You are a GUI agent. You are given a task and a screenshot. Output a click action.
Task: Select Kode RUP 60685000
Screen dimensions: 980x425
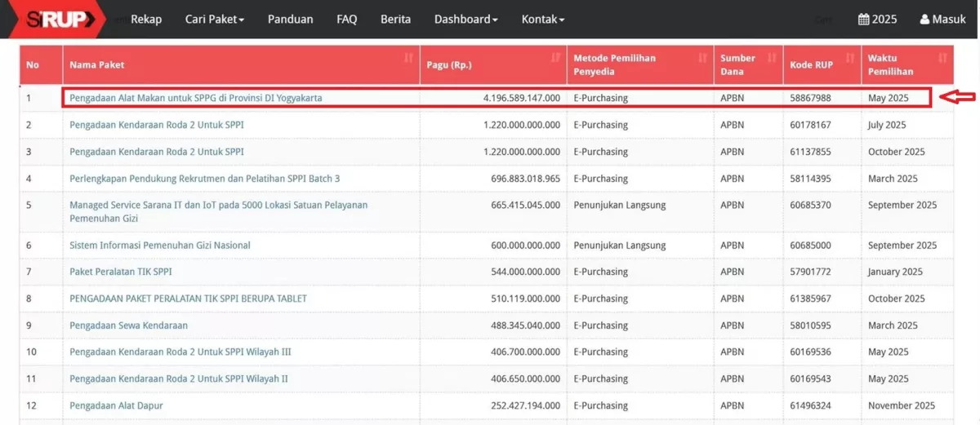click(810, 245)
